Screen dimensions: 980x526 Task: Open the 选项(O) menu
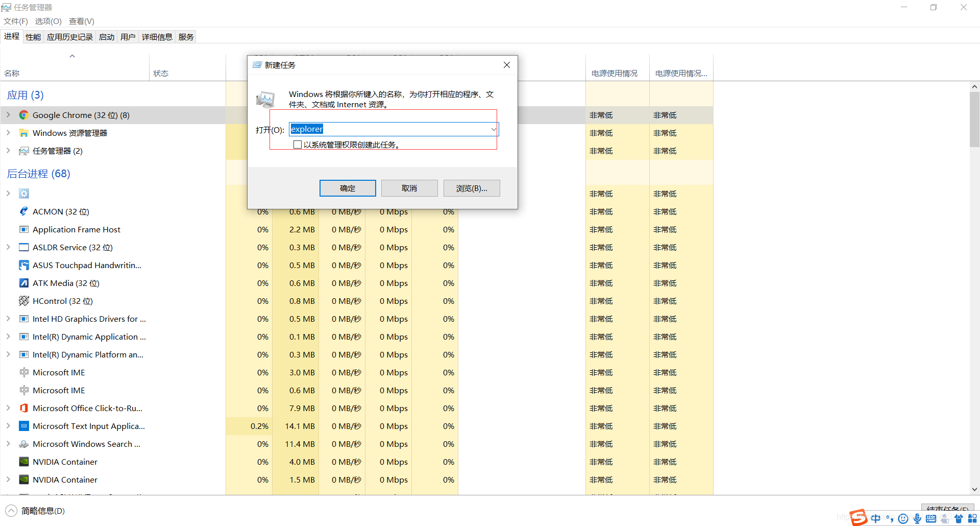(48, 21)
